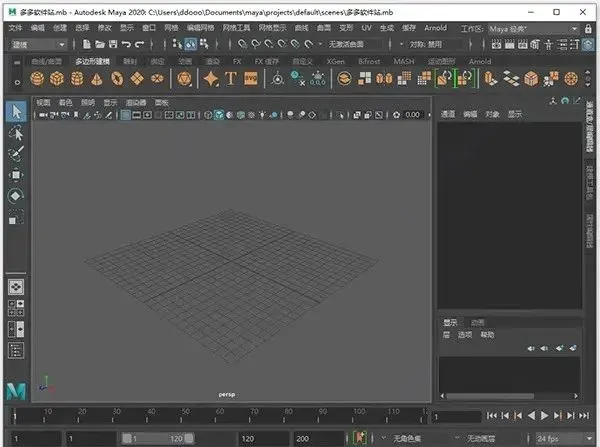Open the 建模 menu set dropdown

coord(37,44)
